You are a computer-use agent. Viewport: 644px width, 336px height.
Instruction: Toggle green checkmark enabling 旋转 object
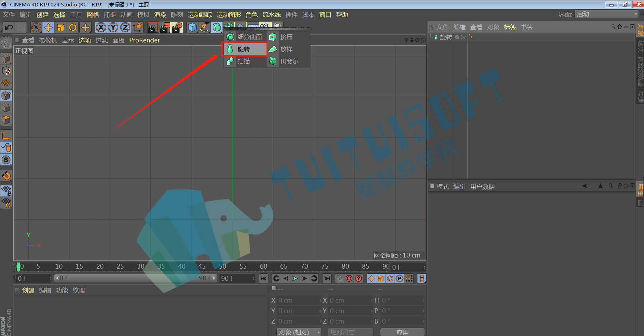click(x=465, y=37)
